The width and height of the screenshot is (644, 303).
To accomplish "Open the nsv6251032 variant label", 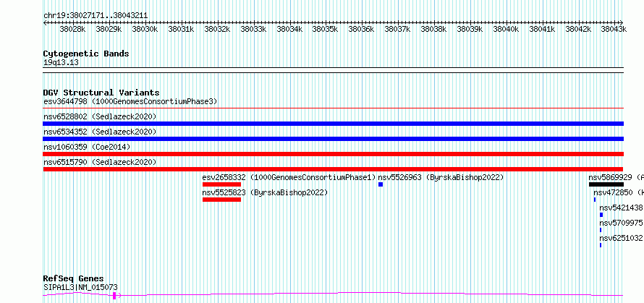I will pyautogui.click(x=621, y=238).
